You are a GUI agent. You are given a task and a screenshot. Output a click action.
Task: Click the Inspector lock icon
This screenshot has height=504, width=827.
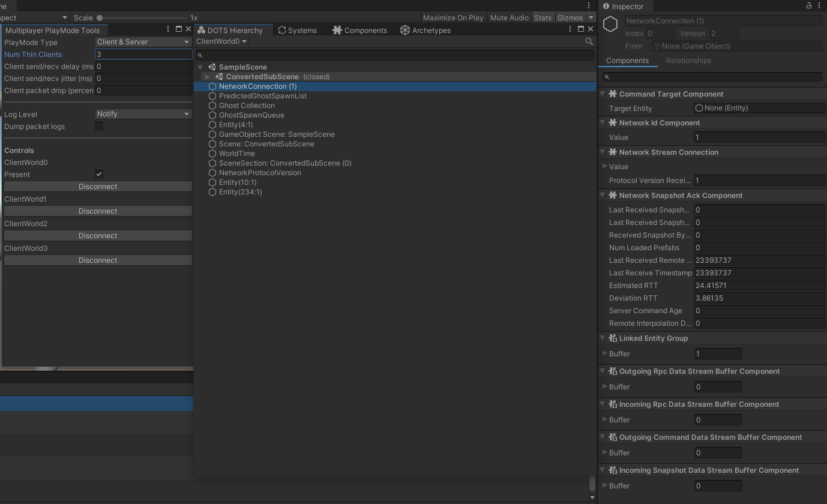[x=809, y=6]
